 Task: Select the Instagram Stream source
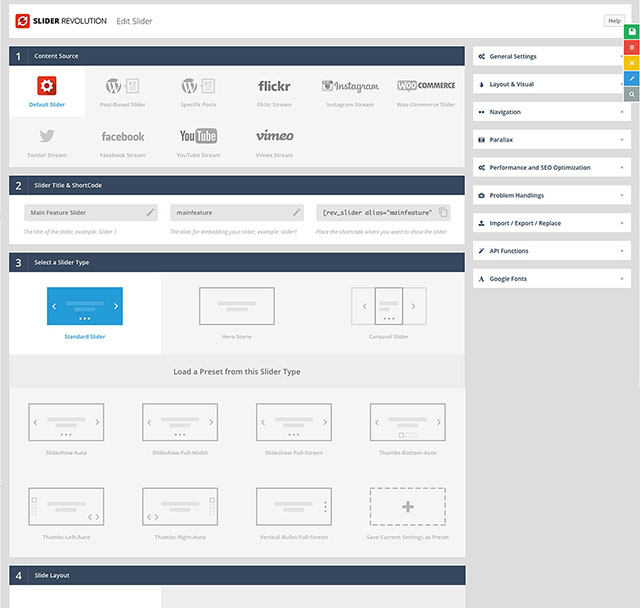(x=350, y=92)
